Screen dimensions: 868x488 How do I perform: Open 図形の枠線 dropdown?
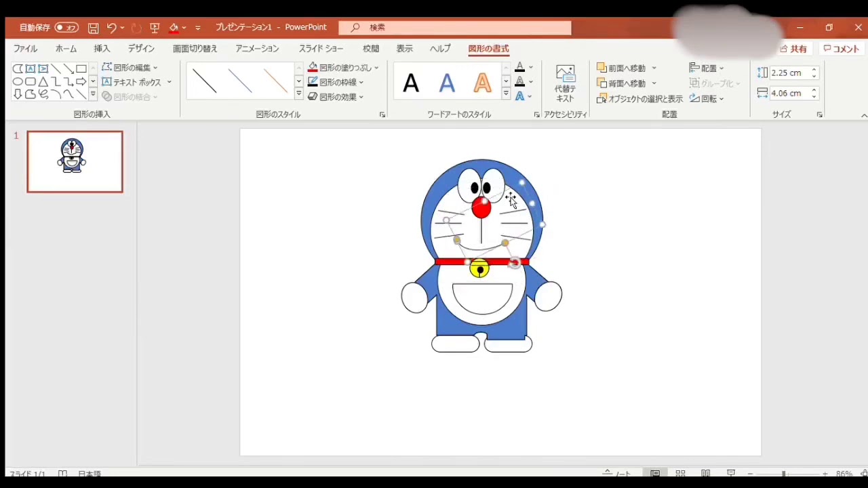(336, 82)
